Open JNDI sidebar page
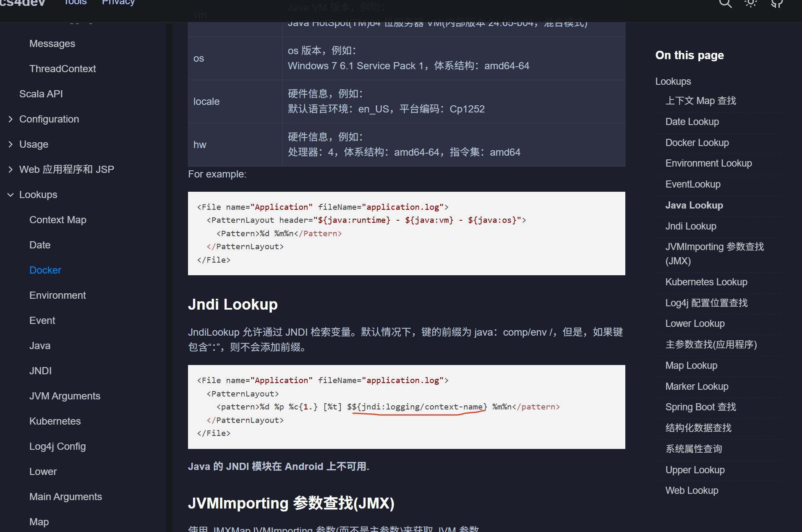This screenshot has height=532, width=802. [x=41, y=371]
